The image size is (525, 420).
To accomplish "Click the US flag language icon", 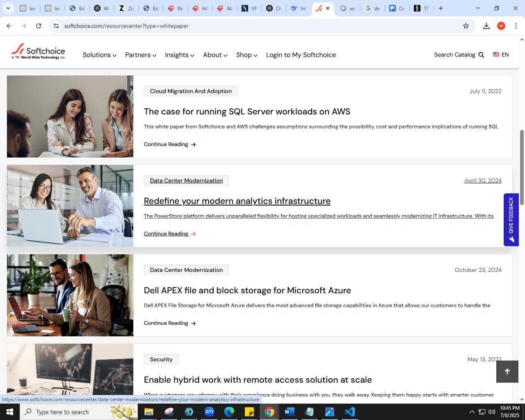I will pos(496,55).
